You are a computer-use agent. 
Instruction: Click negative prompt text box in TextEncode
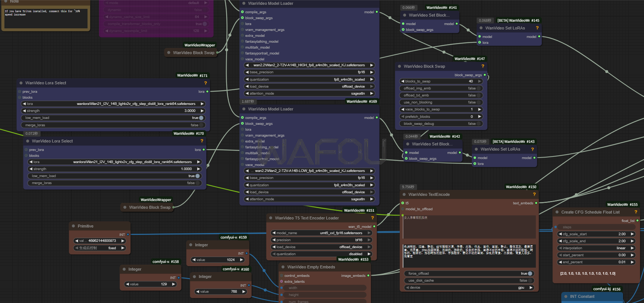coord(469,256)
